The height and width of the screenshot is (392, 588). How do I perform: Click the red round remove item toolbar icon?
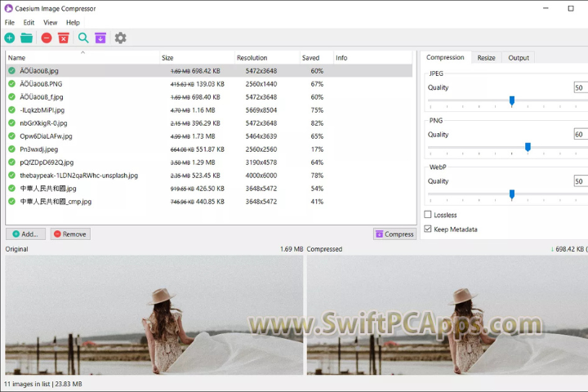47,38
